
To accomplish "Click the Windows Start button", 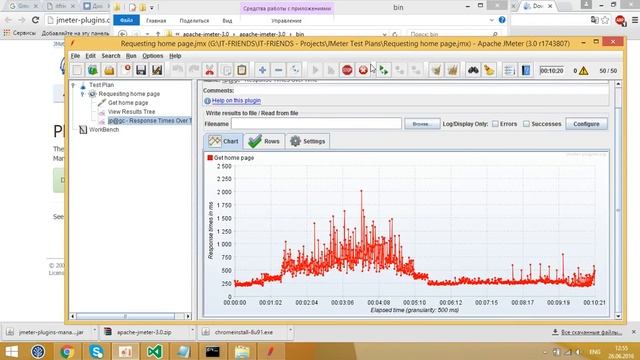I will (11, 351).
